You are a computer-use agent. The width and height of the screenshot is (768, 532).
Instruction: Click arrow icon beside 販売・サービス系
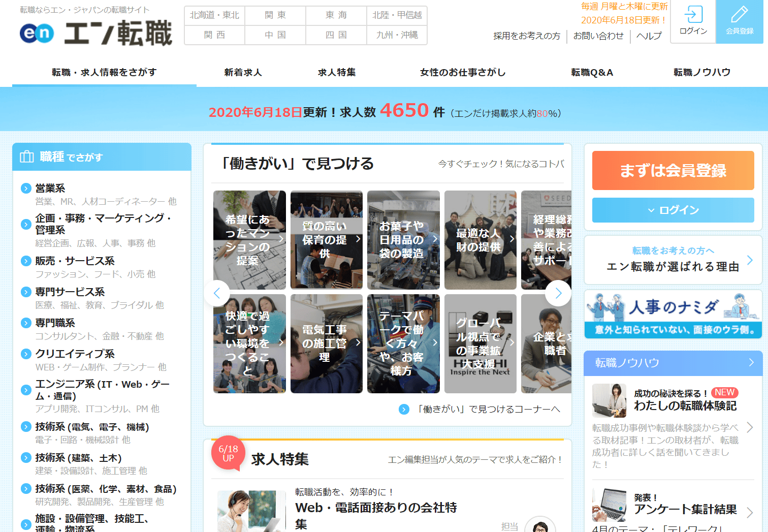click(x=26, y=261)
